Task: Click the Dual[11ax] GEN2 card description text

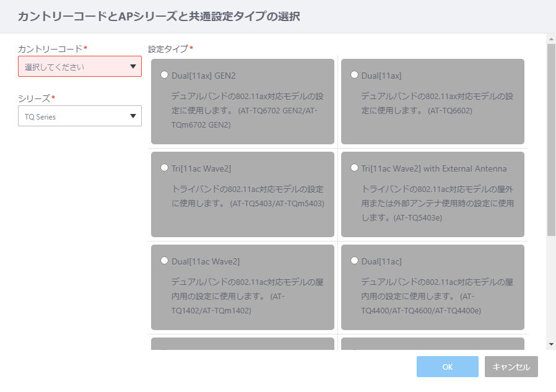Action: coord(247,110)
